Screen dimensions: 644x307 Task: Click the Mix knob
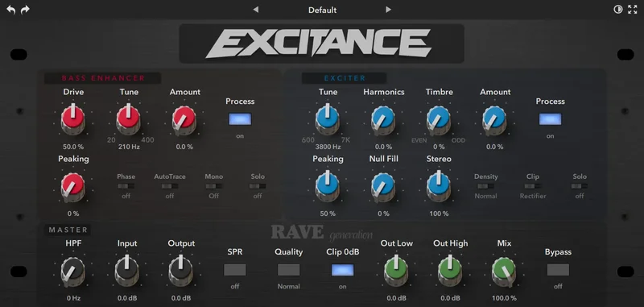(x=504, y=272)
